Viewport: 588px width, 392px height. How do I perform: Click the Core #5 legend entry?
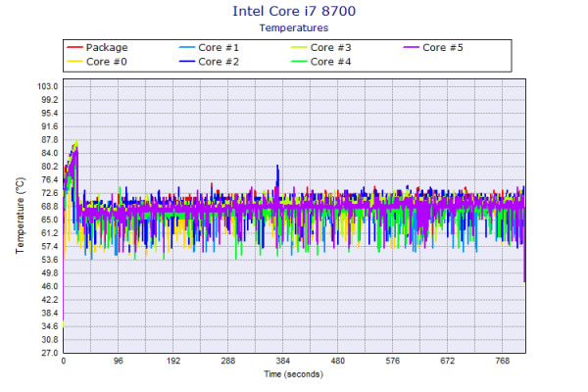tap(433, 48)
